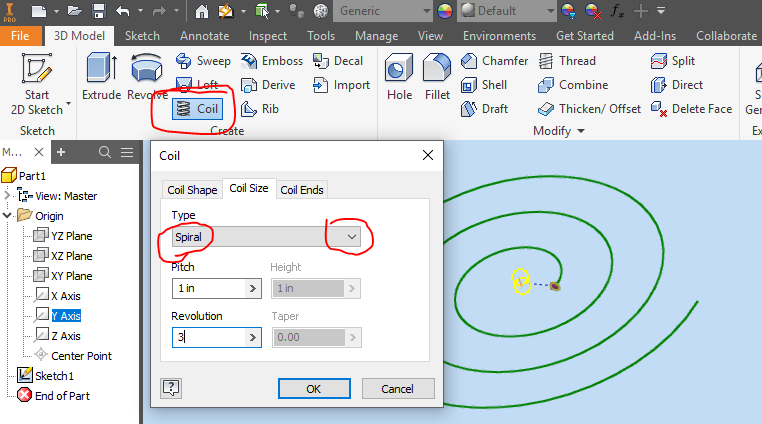Open the Direct edit tool

click(677, 85)
